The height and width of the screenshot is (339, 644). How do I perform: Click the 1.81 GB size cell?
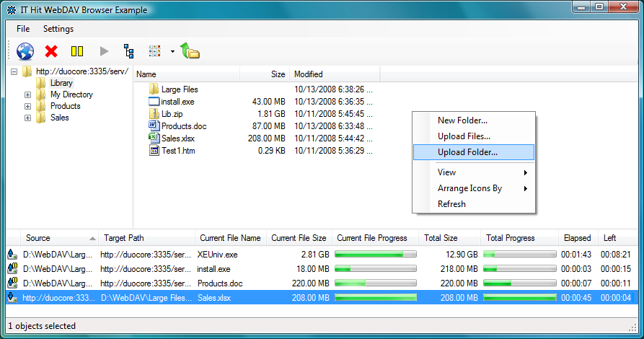coord(271,114)
